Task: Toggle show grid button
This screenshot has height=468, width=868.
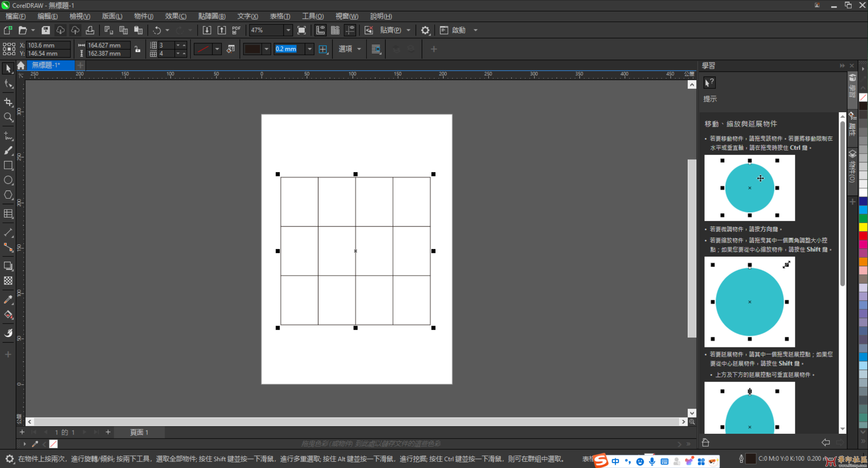Action: [335, 30]
